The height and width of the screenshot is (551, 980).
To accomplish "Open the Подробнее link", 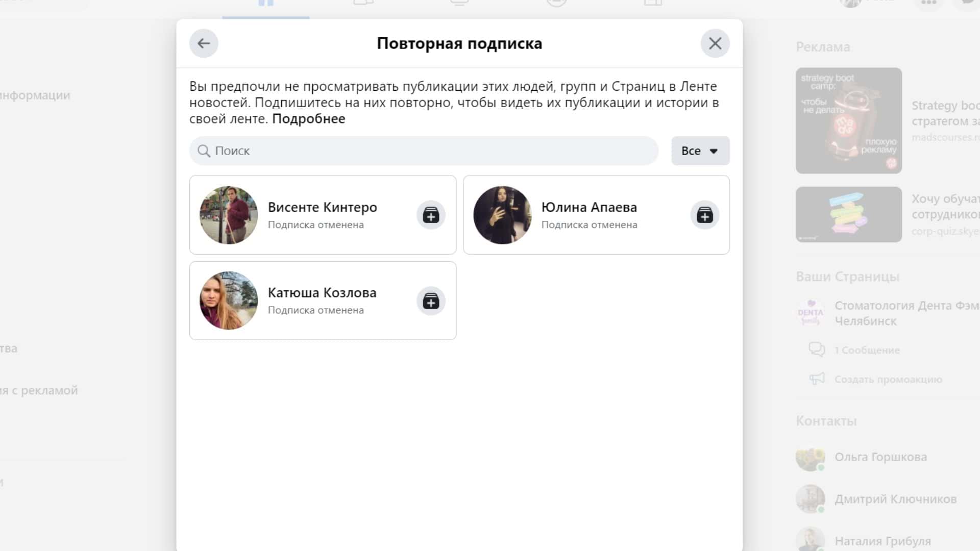I will [308, 119].
